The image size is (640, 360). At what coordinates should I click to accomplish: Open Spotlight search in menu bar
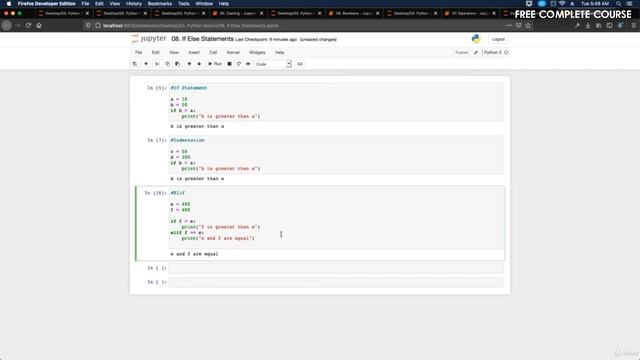pyautogui.click(x=618, y=4)
